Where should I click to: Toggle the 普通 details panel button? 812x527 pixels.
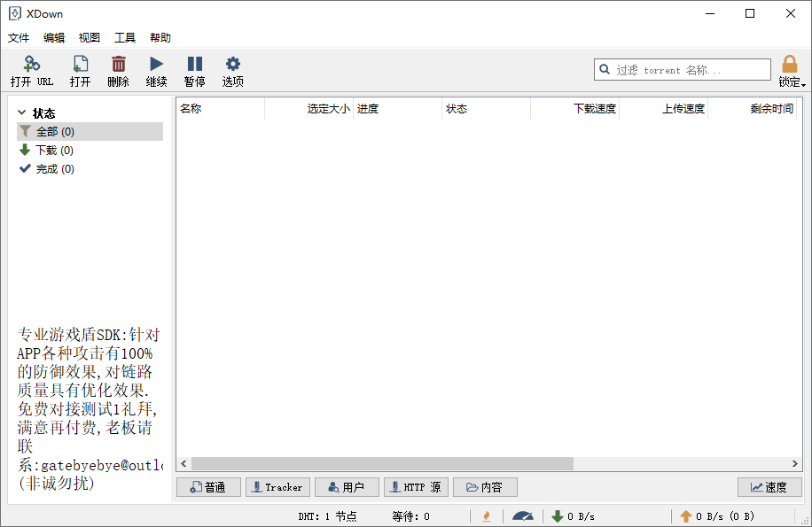(207, 487)
